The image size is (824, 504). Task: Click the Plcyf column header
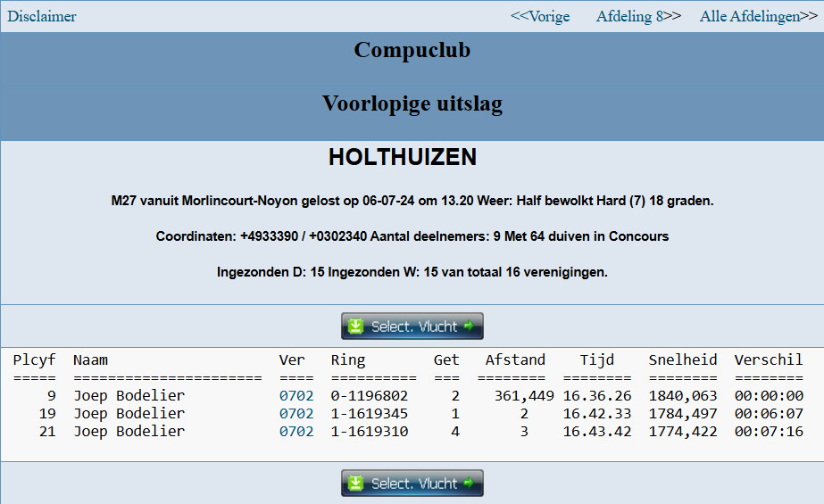tap(34, 360)
